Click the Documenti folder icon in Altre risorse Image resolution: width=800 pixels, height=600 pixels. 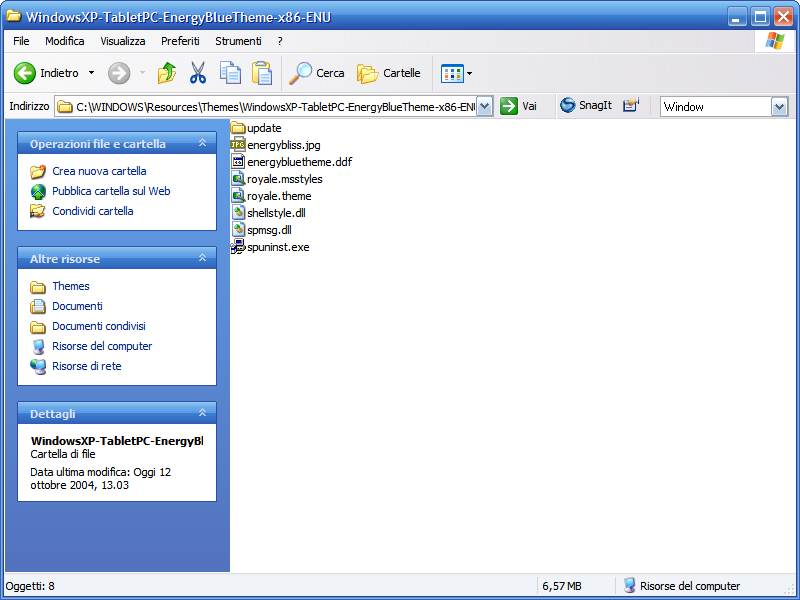click(x=38, y=306)
